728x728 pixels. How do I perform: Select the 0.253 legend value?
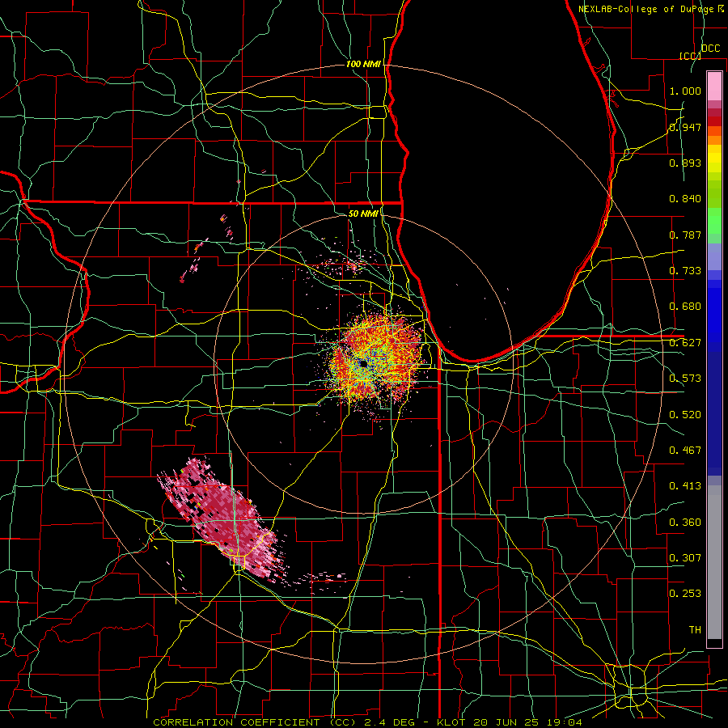(x=685, y=594)
